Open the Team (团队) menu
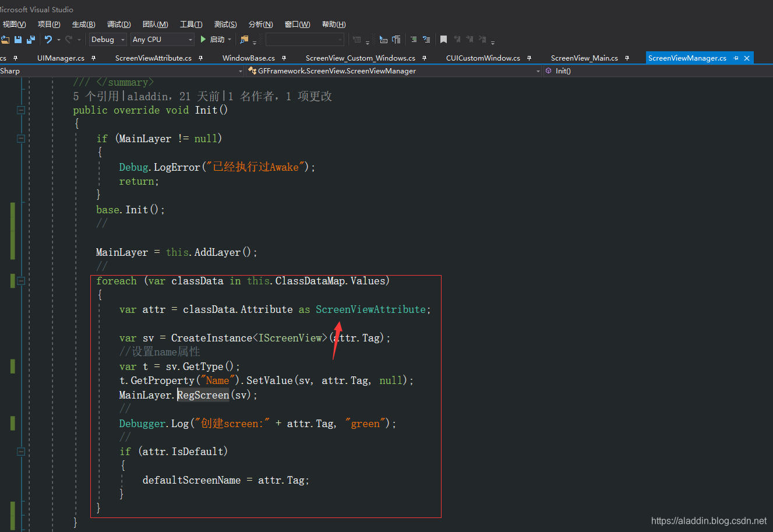 pyautogui.click(x=155, y=24)
